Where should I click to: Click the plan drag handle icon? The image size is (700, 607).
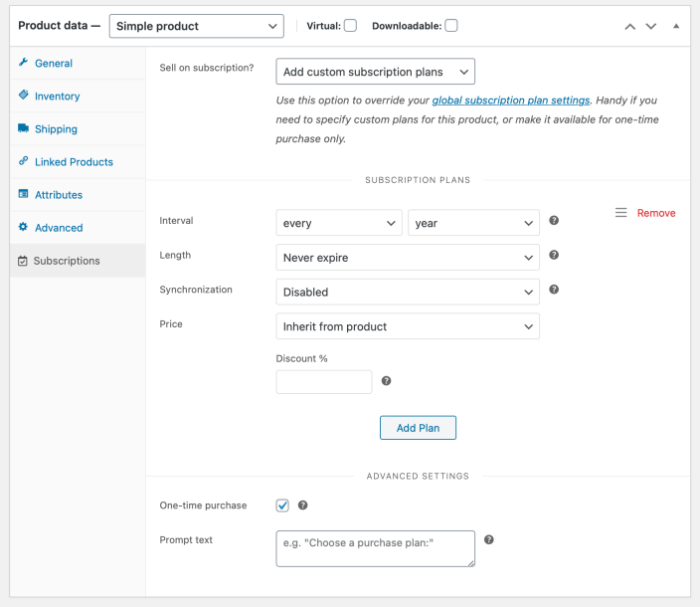(620, 213)
